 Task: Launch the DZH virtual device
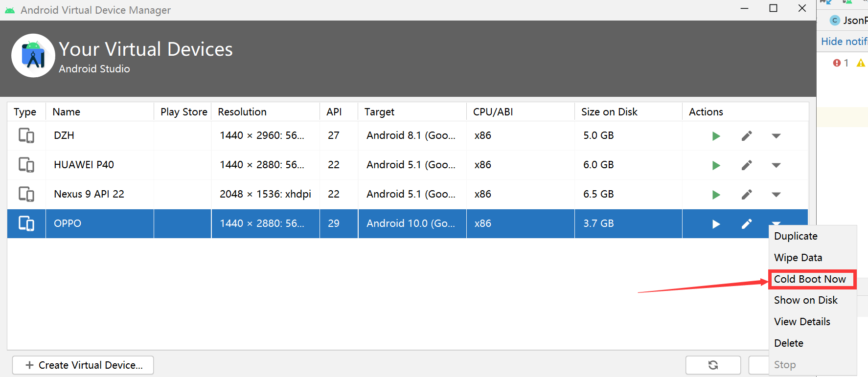pyautogui.click(x=716, y=136)
